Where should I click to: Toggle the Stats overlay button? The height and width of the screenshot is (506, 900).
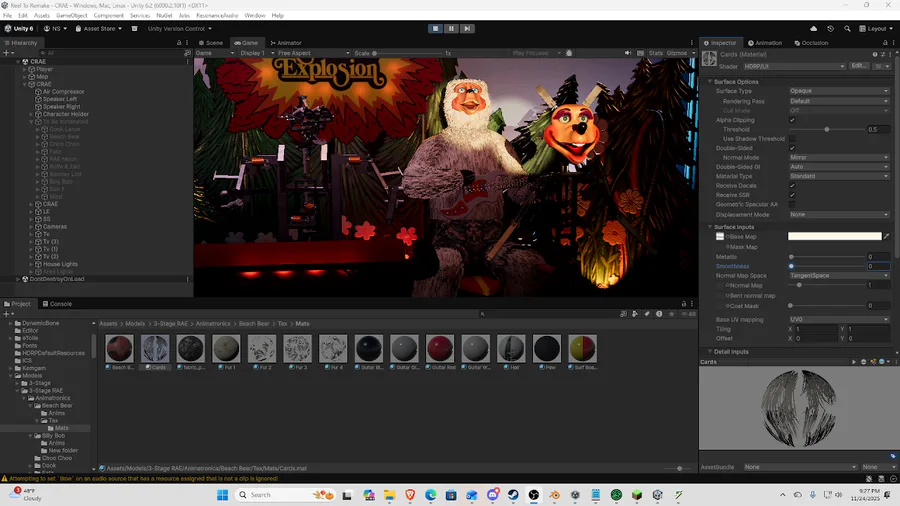pyautogui.click(x=655, y=53)
